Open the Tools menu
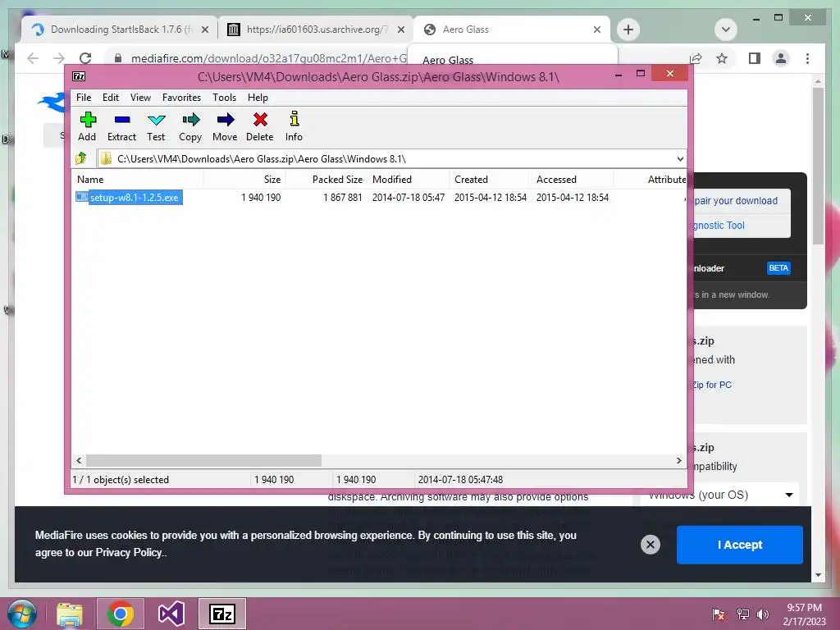The height and width of the screenshot is (630, 840). [x=224, y=98]
